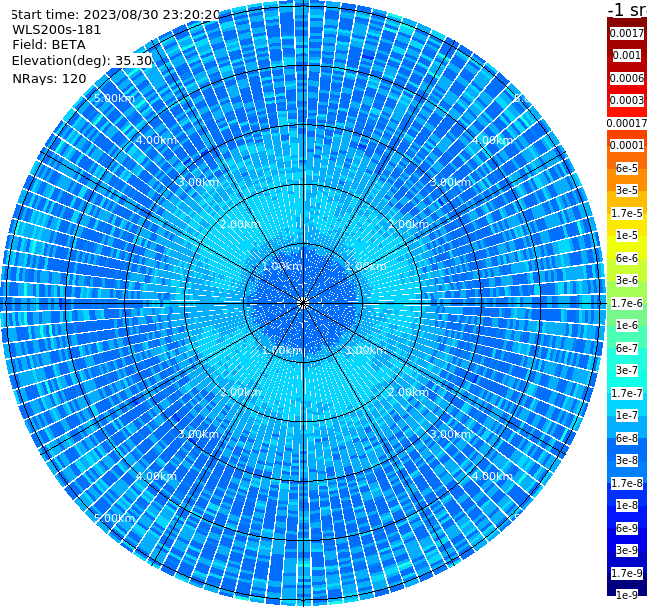The width and height of the screenshot is (647, 607).
Task: Pick the 1.7e-8 colorbar value
Action: pos(627,483)
